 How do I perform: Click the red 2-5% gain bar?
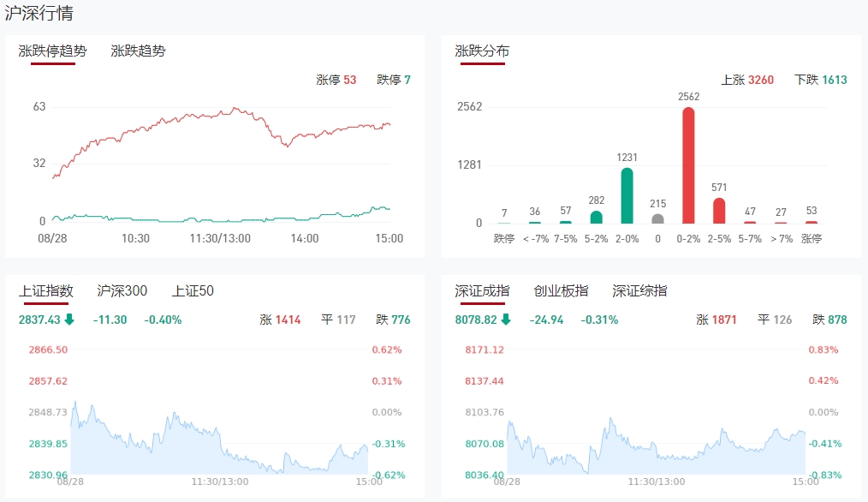719,211
